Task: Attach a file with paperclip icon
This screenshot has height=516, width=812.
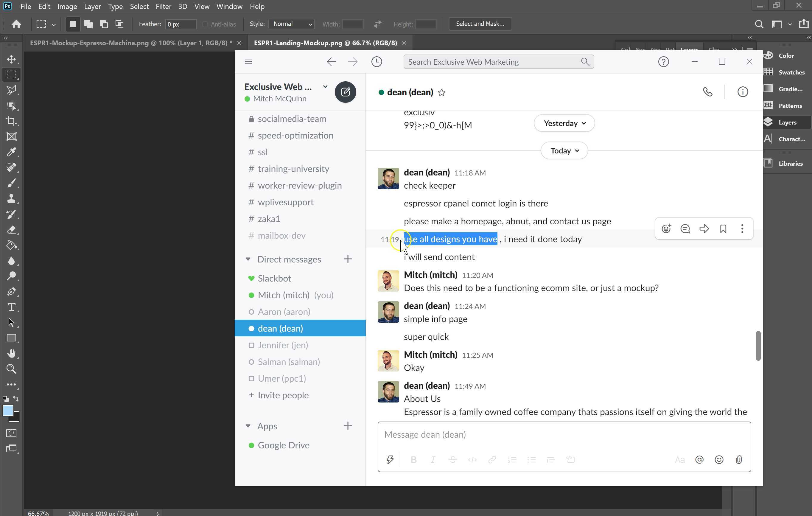Action: 738,460
